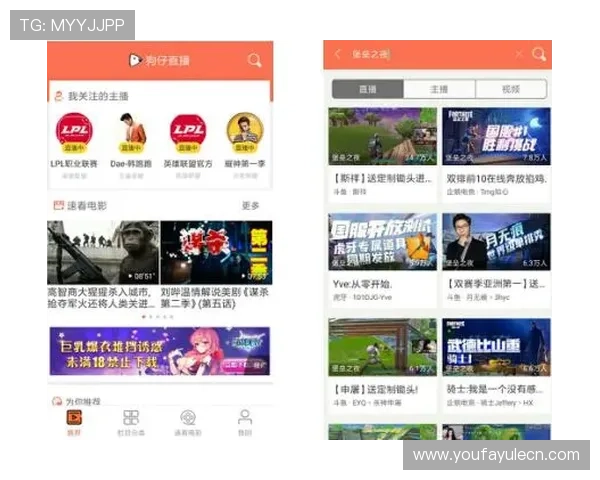The height and width of the screenshot is (480, 600).
Task: Switch to the 视频 tab
Action: tap(511, 89)
